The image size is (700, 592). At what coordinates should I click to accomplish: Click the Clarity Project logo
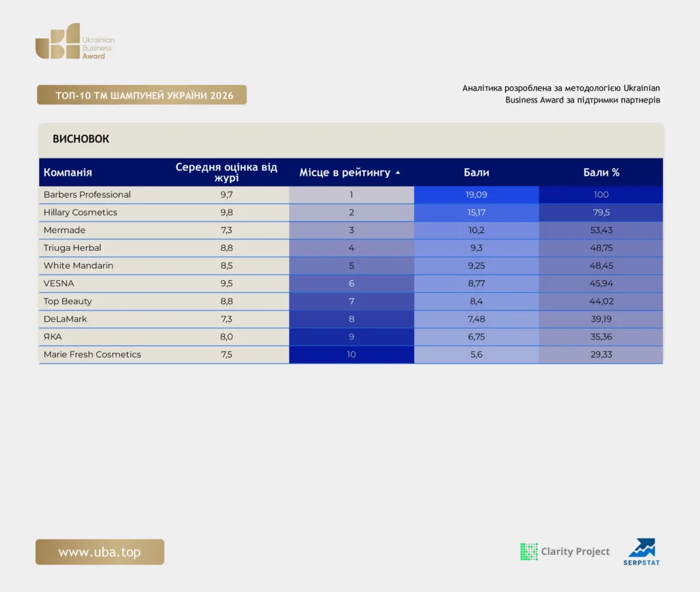click(x=565, y=552)
